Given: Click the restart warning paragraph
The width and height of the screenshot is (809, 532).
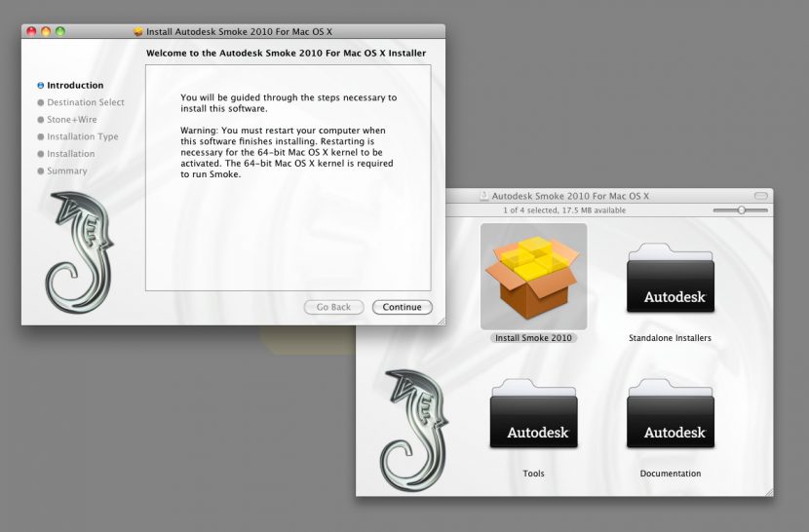Looking at the screenshot, I should tap(287, 152).
